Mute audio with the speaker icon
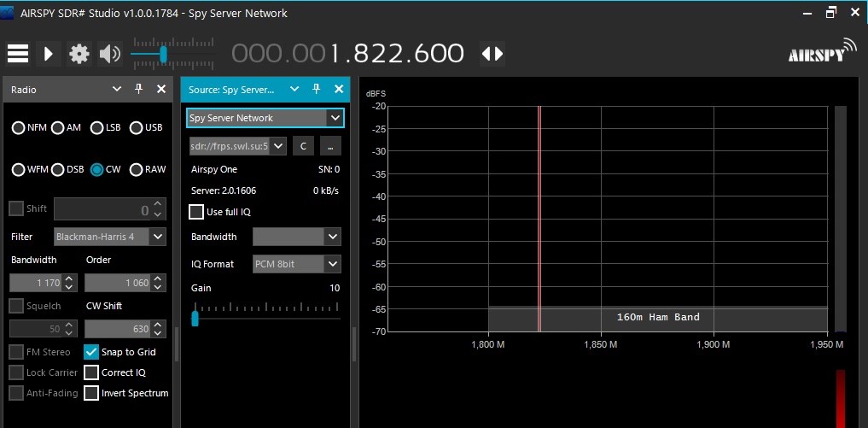Image resolution: width=868 pixels, height=428 pixels. pyautogui.click(x=110, y=54)
